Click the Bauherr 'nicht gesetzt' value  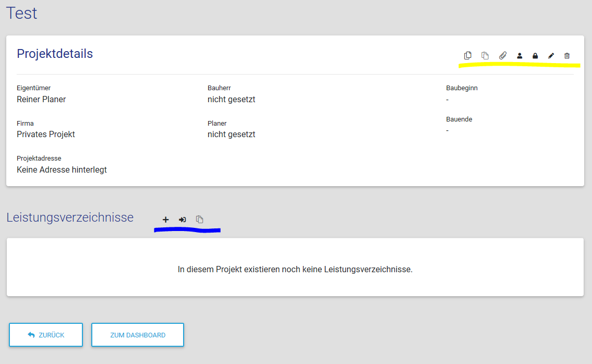click(231, 99)
